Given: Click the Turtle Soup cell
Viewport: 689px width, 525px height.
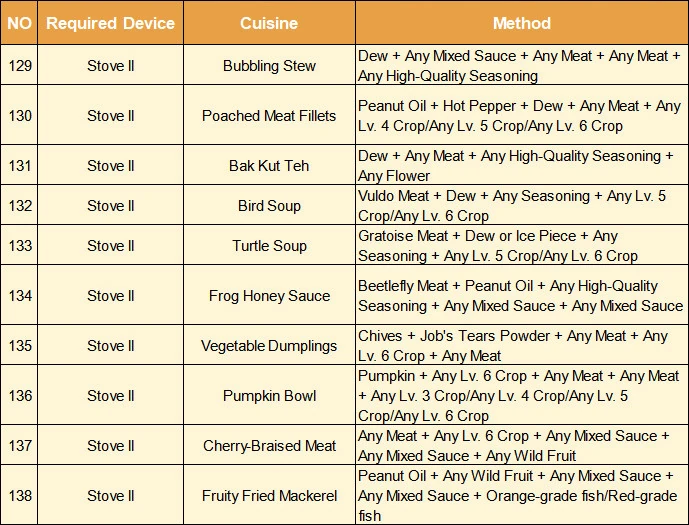Looking at the screenshot, I should [269, 246].
